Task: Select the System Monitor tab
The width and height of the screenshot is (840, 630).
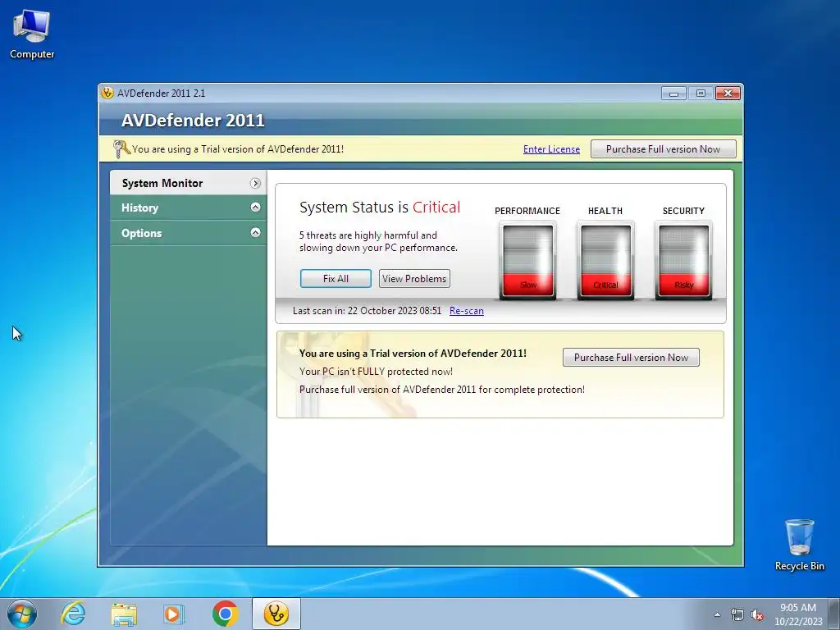Action: (188, 183)
